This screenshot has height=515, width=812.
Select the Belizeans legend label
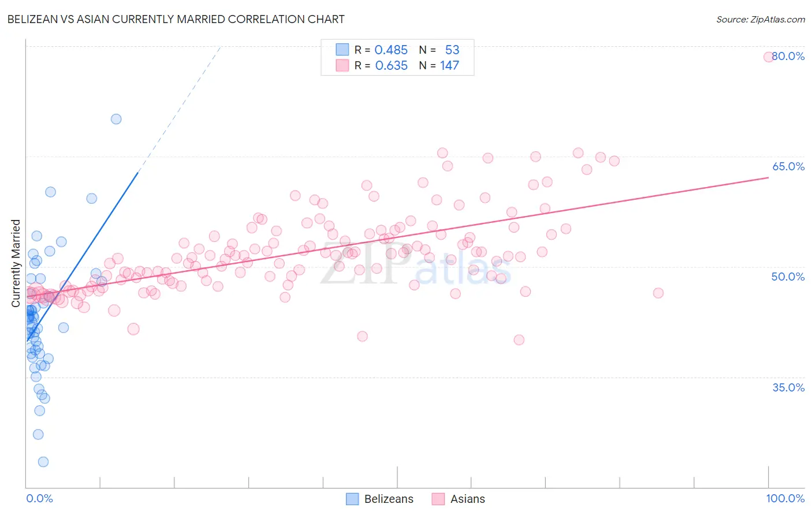389,499
